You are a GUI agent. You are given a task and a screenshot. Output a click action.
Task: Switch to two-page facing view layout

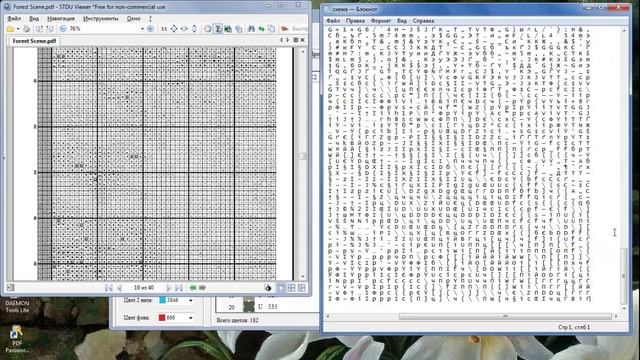point(291,288)
